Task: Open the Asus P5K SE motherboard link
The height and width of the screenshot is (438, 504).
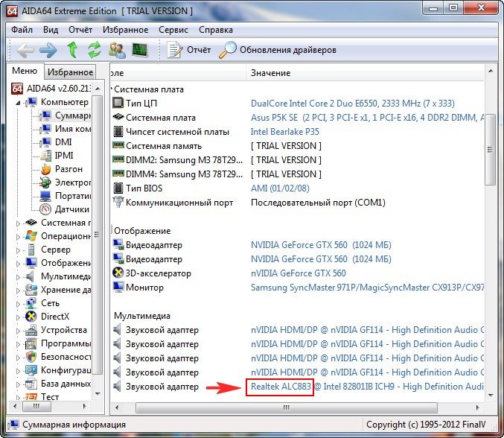Action: click(368, 118)
